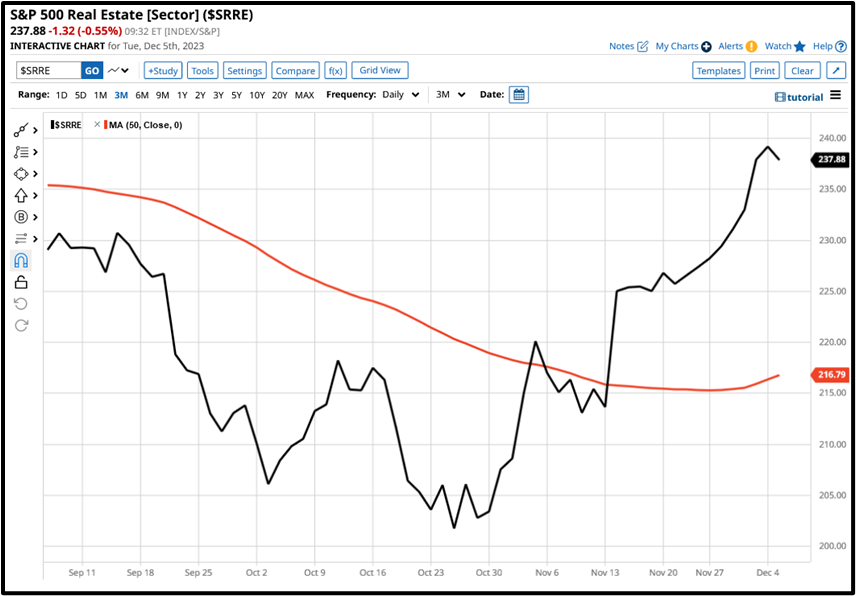
Task: Select the magnet snap tool
Action: coord(20,261)
